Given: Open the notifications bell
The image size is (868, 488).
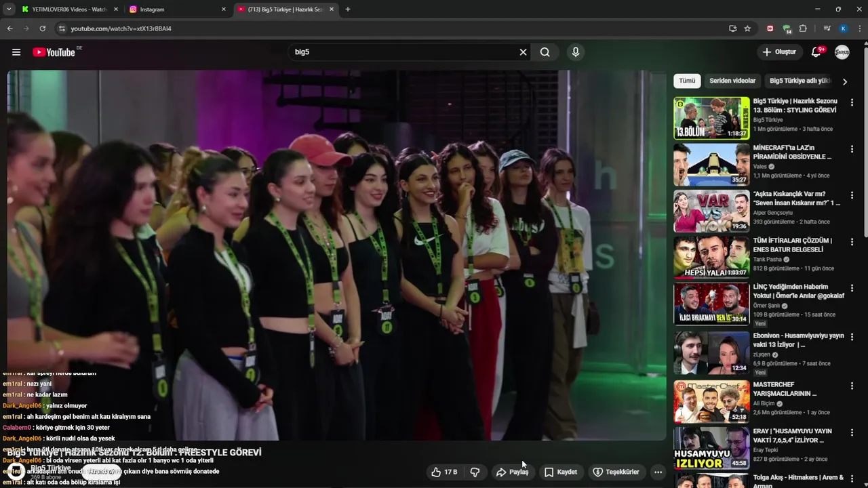Looking at the screenshot, I should click(x=816, y=52).
